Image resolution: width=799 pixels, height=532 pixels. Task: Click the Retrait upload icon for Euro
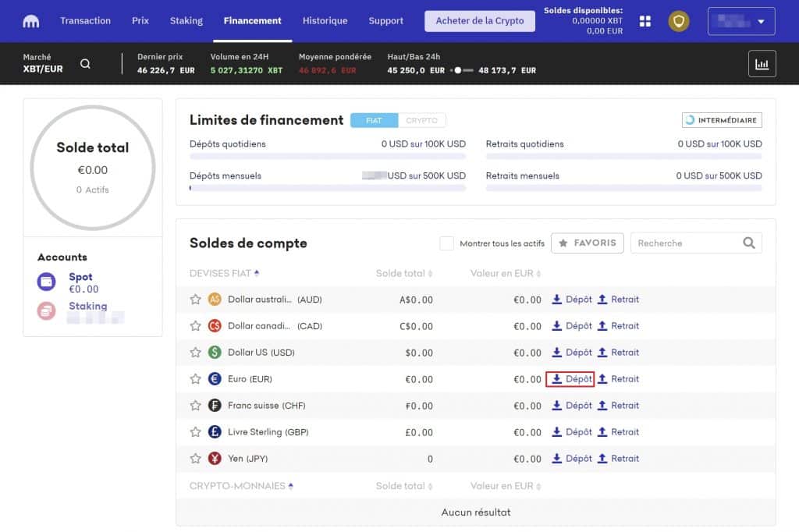coord(604,378)
